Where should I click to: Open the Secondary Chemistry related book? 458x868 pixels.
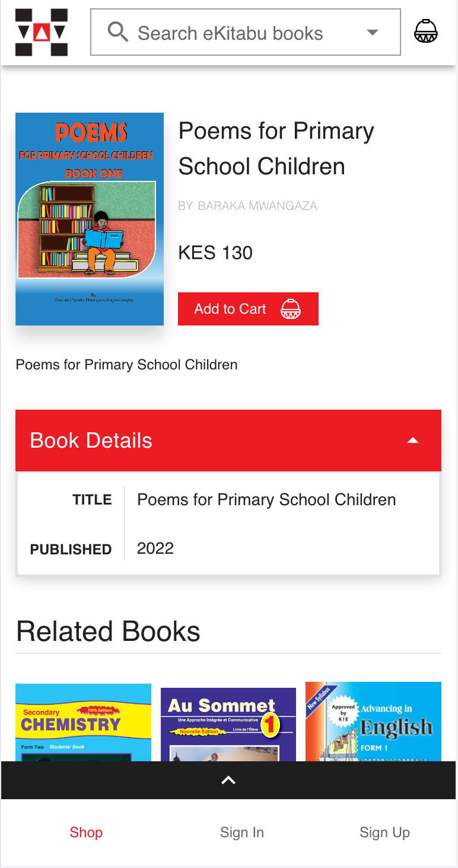coord(83,722)
